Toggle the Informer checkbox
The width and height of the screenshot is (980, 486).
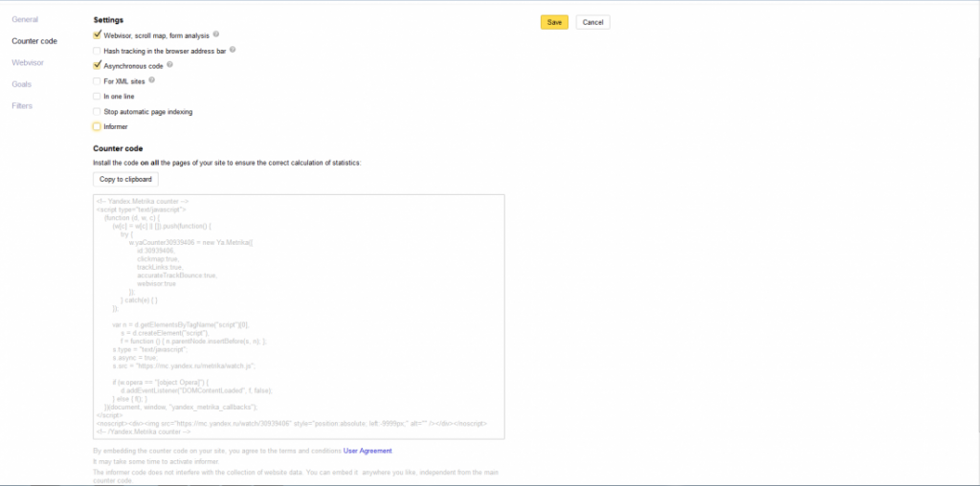coord(97,127)
